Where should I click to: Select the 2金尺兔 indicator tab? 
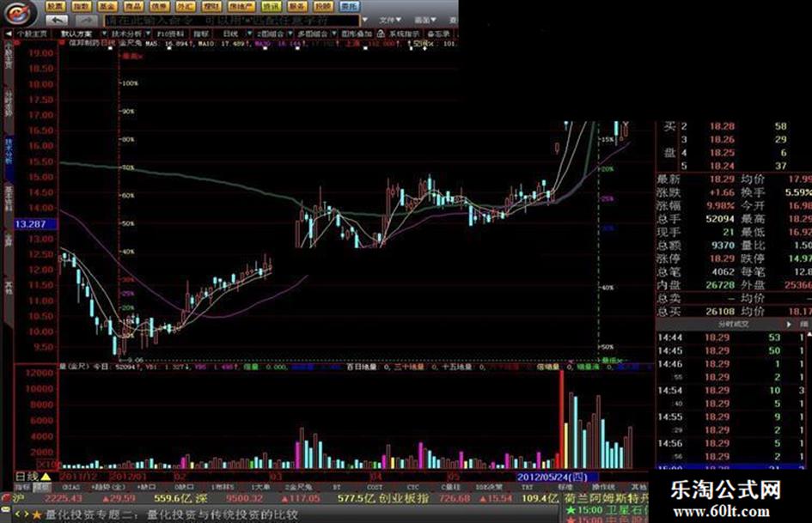(x=299, y=487)
